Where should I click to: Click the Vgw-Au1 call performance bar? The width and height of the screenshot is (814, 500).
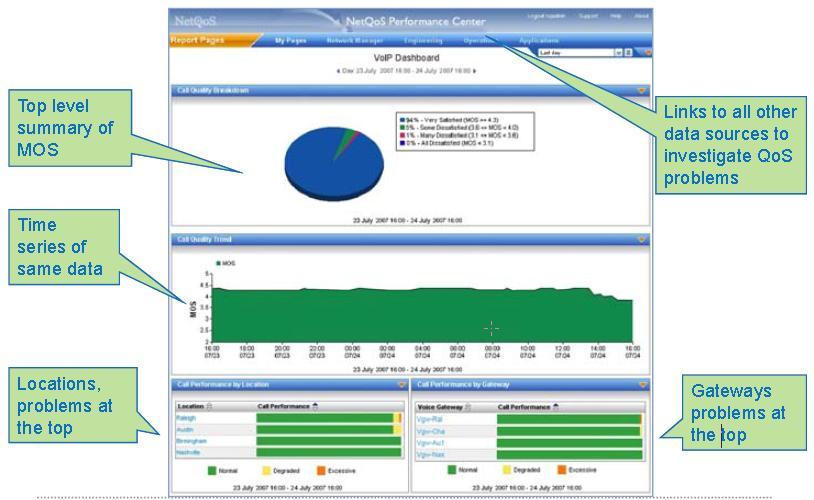[569, 443]
